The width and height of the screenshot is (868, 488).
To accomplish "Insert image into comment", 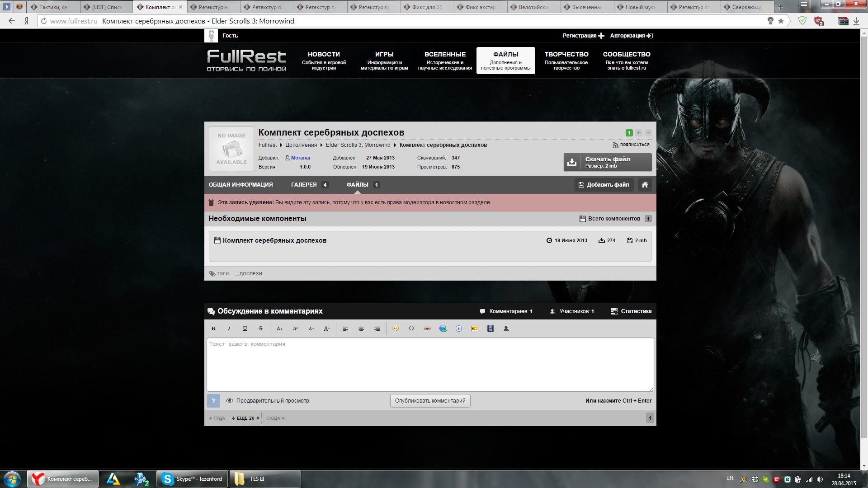I will [475, 328].
